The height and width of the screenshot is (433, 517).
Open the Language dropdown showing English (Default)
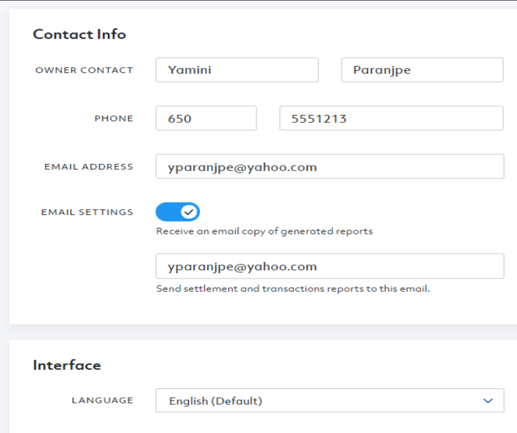click(x=330, y=400)
